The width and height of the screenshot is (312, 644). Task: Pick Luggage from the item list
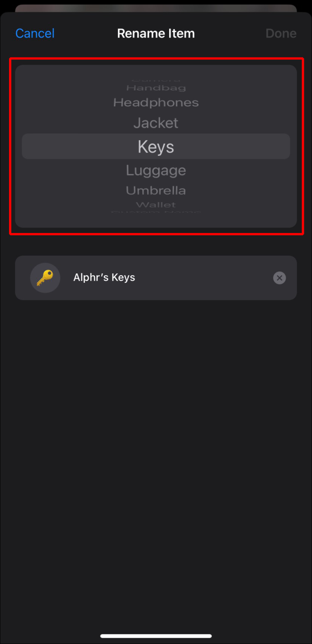tap(156, 171)
